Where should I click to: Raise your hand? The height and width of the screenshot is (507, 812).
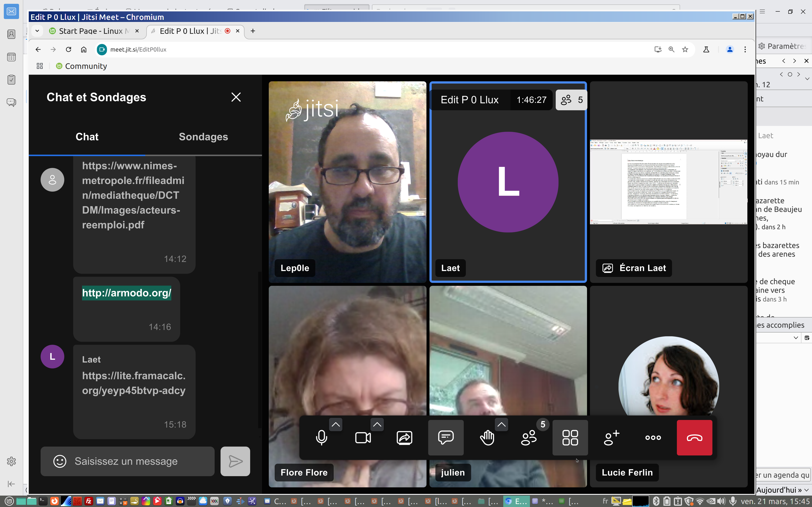(x=487, y=437)
